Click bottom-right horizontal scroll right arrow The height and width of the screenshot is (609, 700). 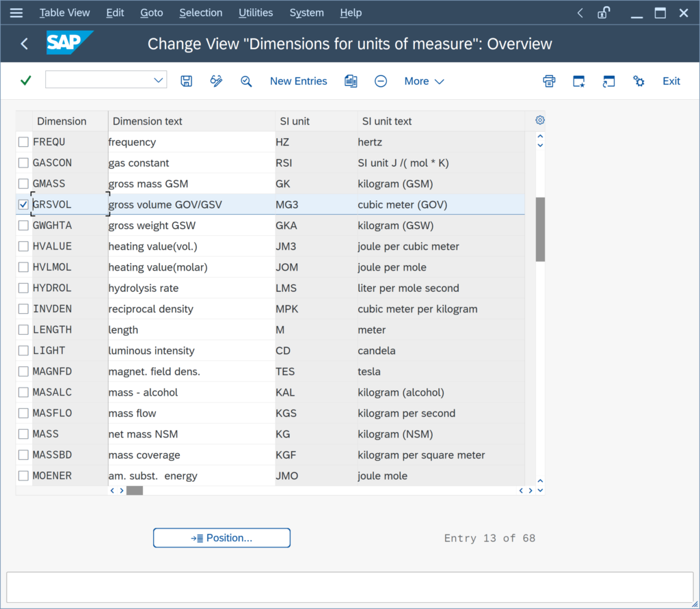pos(530,490)
